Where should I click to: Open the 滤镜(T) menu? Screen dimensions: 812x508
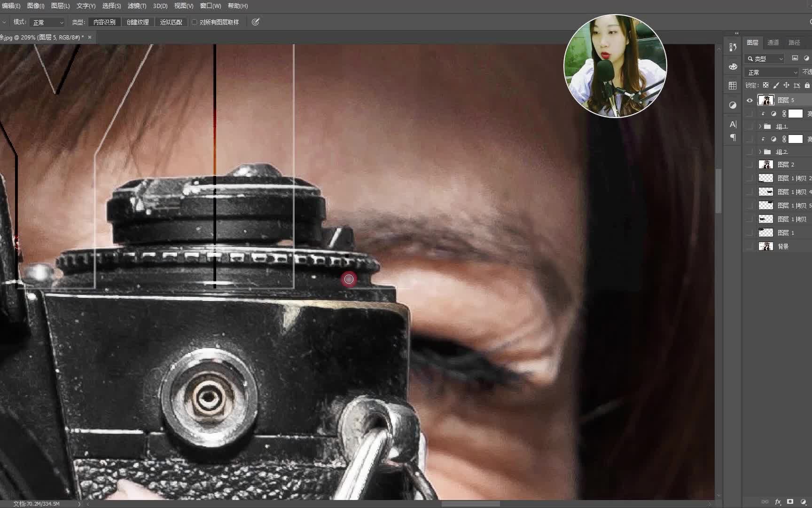(137, 6)
